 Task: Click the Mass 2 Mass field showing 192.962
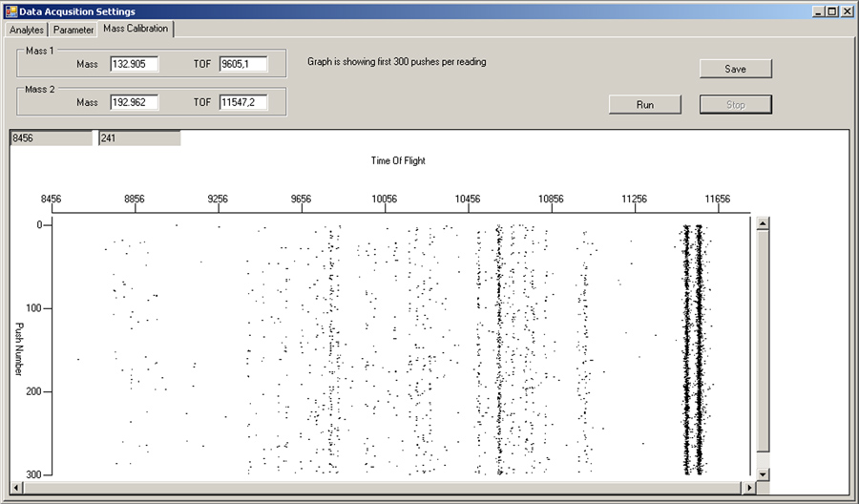click(133, 101)
